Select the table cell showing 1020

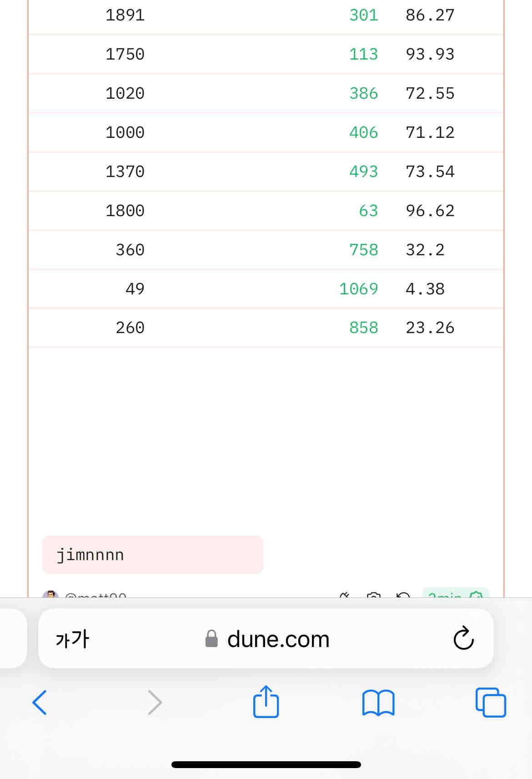coord(125,93)
